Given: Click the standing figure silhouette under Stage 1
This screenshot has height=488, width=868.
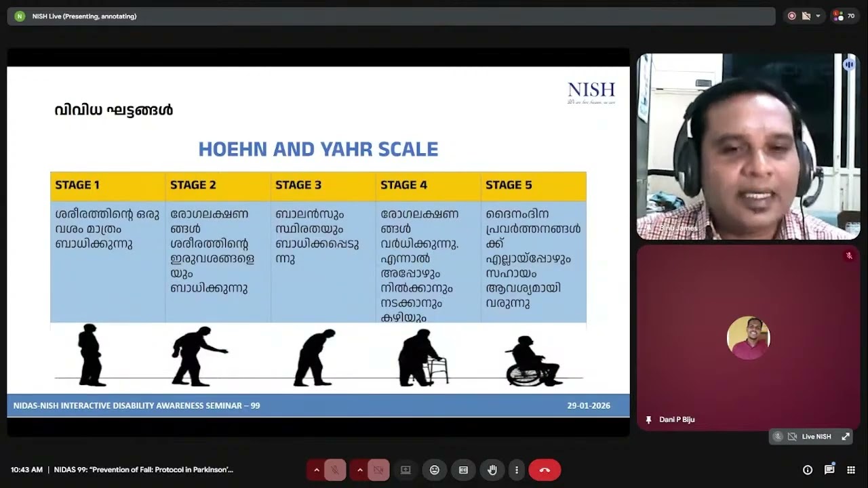Looking at the screenshot, I should click(92, 355).
